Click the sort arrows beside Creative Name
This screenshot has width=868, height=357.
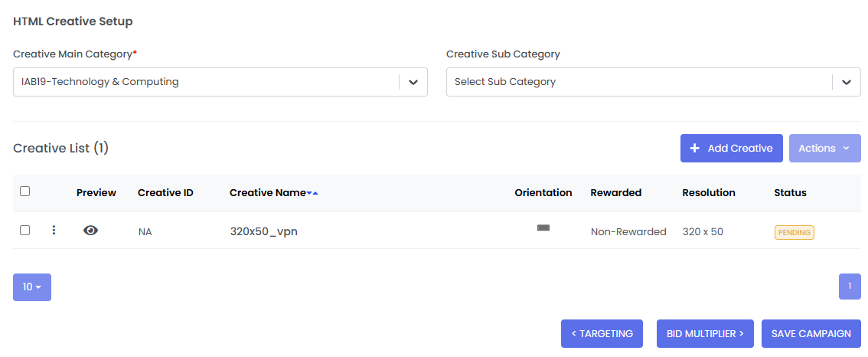click(312, 193)
